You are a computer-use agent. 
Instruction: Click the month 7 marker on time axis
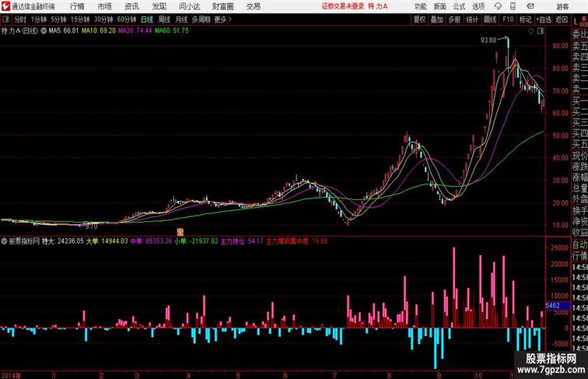pyautogui.click(x=335, y=375)
